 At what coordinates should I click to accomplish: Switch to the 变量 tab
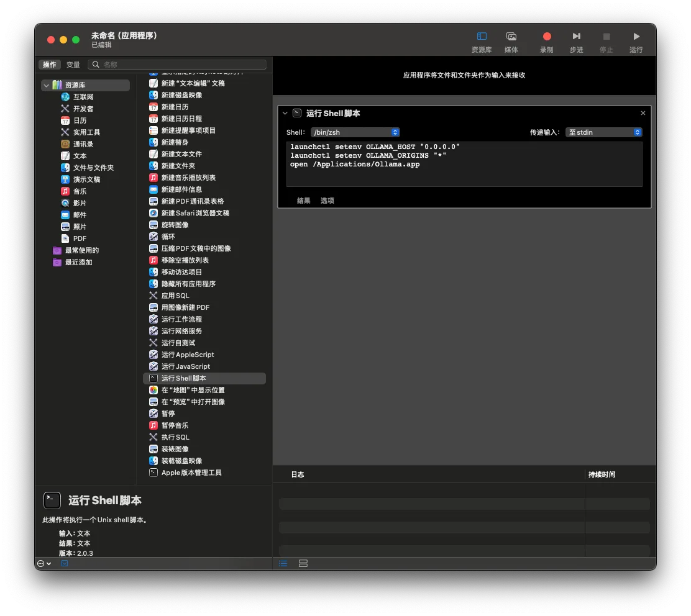click(73, 65)
